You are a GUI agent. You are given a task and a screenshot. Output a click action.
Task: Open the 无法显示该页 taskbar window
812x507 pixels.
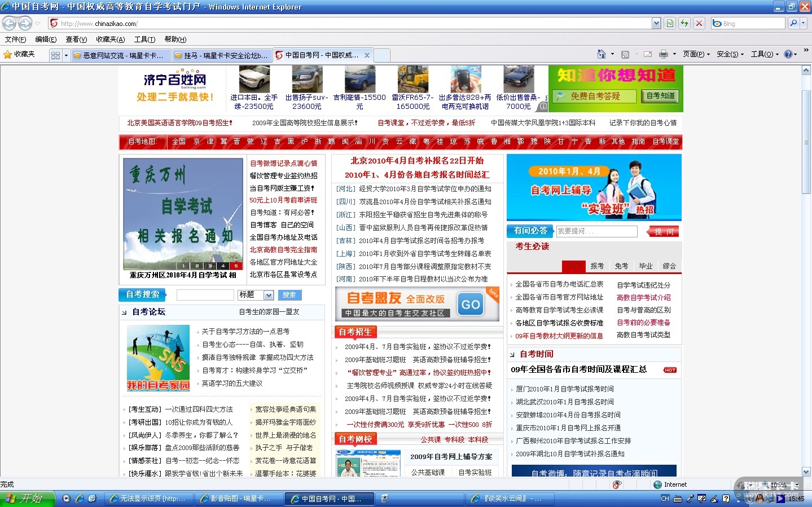tap(150, 499)
